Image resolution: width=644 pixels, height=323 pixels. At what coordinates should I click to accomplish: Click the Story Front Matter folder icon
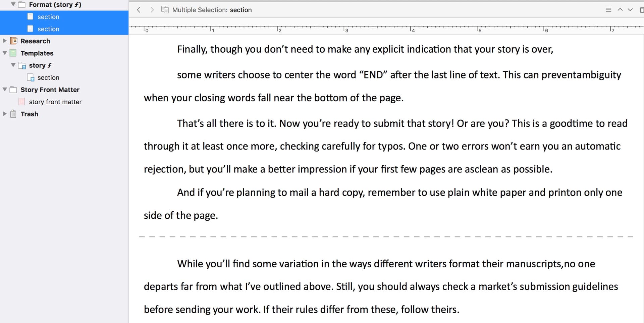coord(13,90)
